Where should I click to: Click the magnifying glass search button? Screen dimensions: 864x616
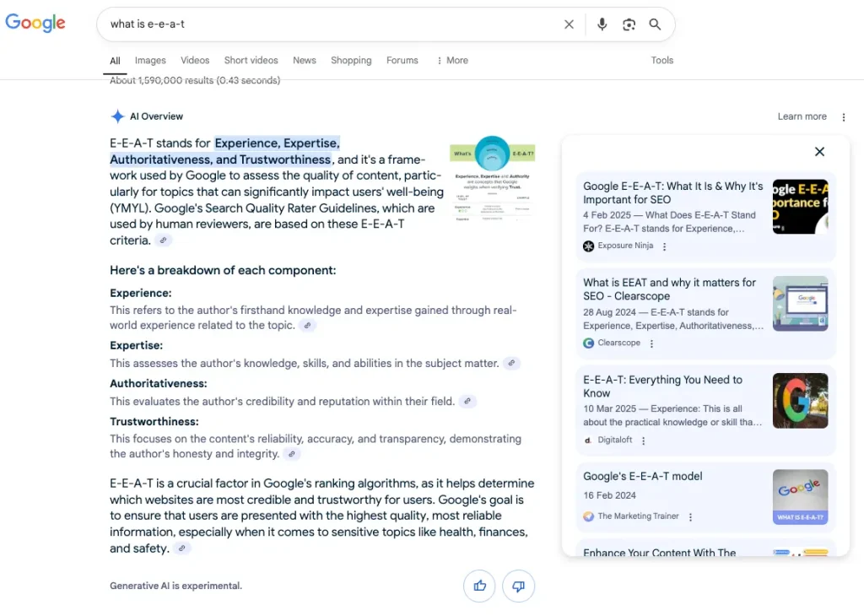[x=655, y=24]
